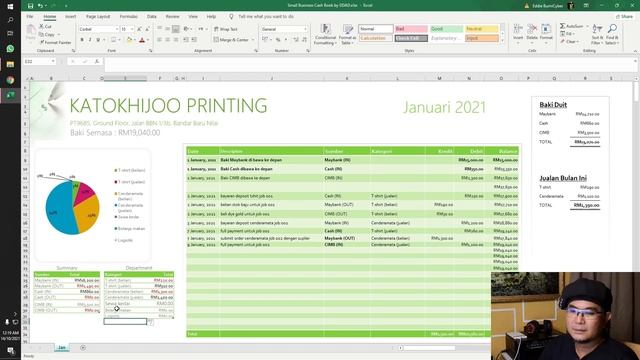The width and height of the screenshot is (640, 360).
Task: Toggle Italic formatting
Action: click(x=90, y=40)
